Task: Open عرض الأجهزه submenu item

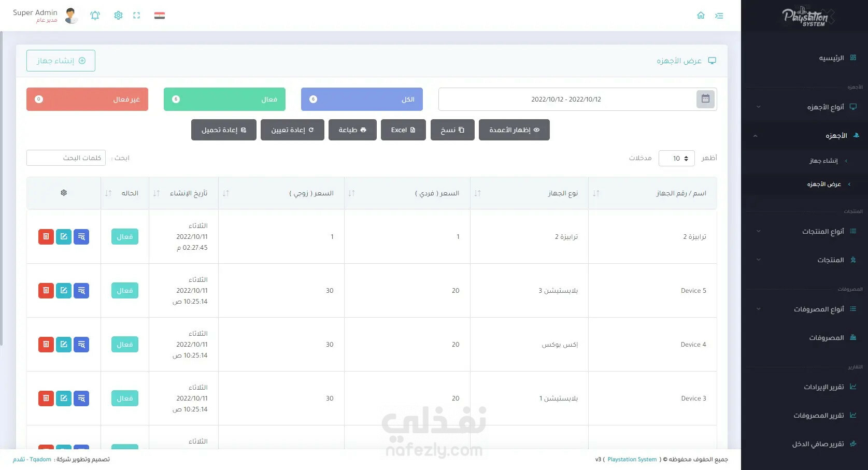Action: tap(824, 184)
